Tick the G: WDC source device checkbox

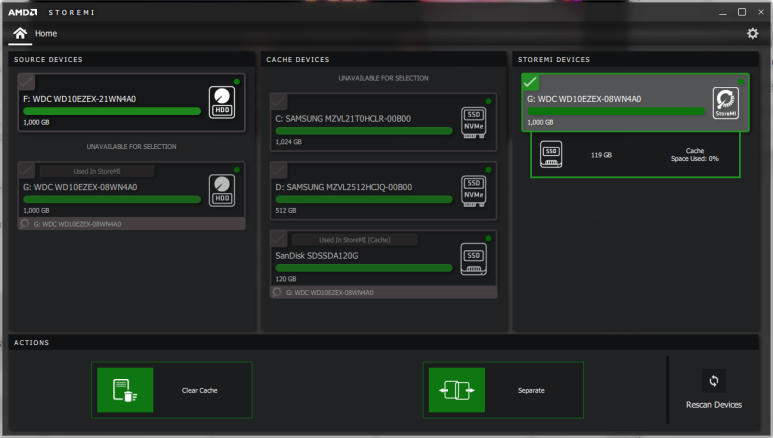[27, 170]
